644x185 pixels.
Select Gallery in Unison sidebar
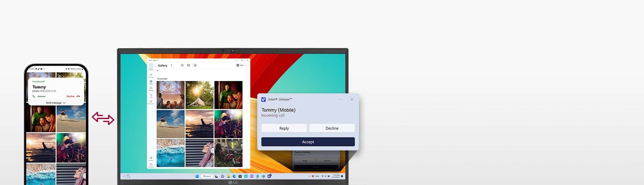pos(151,82)
